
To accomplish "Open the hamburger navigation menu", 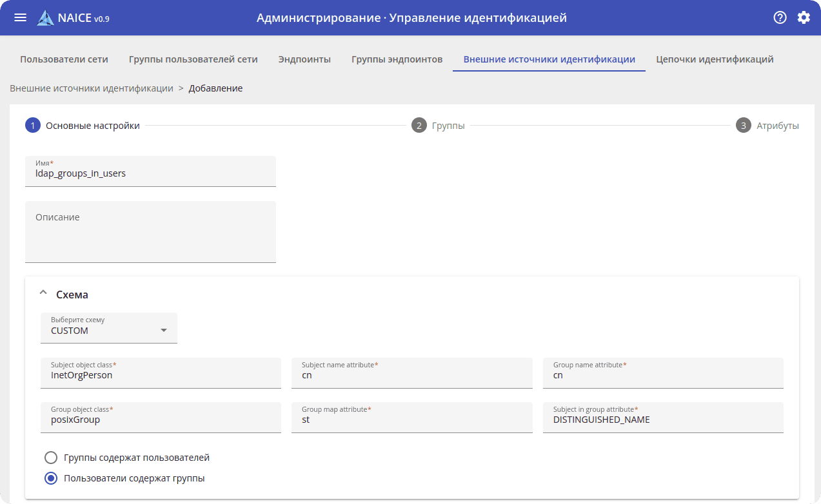I will click(20, 17).
